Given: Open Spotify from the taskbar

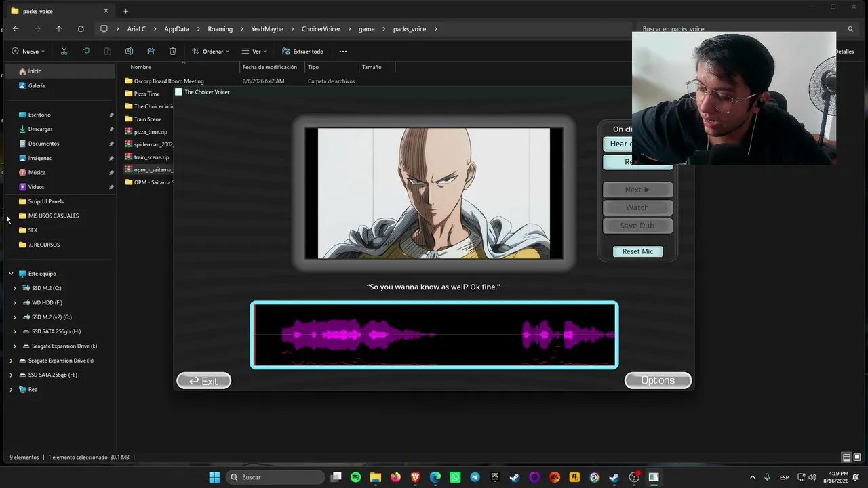Looking at the screenshot, I should coord(356,477).
